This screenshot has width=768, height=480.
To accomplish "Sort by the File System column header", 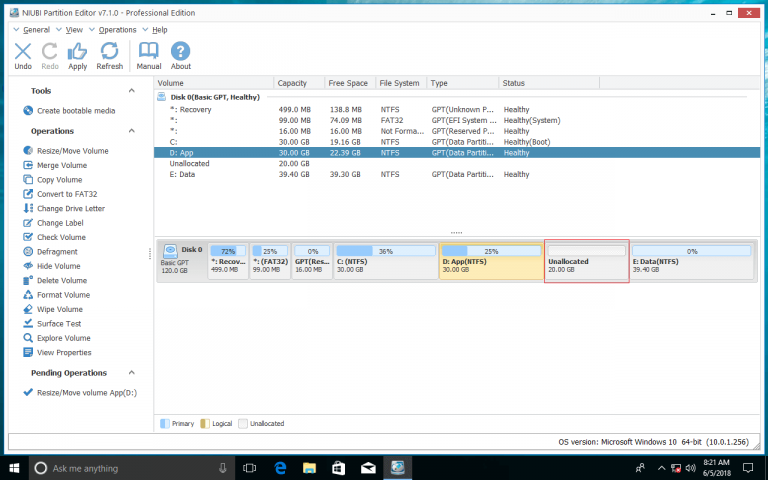I will [x=401, y=83].
